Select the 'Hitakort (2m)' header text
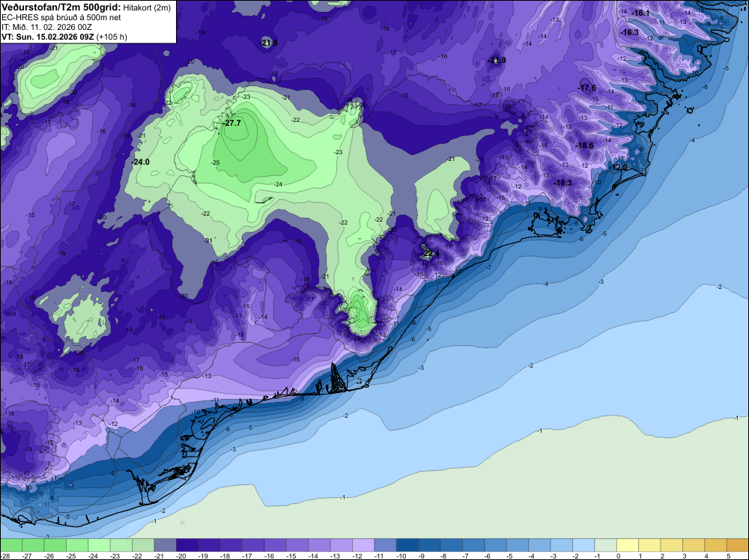This screenshot has width=749, height=560. (x=147, y=7)
